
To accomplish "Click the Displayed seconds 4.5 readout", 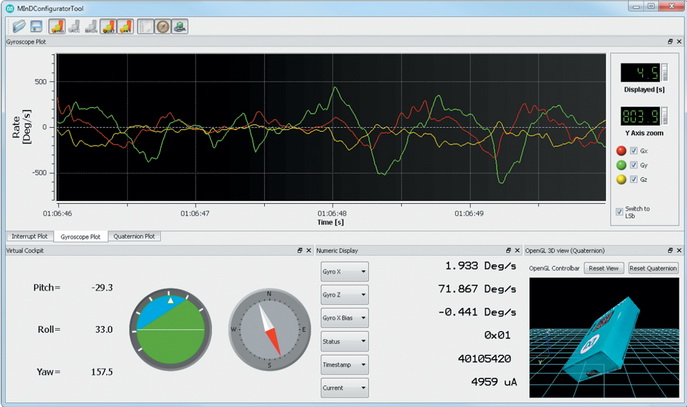I will coord(640,73).
